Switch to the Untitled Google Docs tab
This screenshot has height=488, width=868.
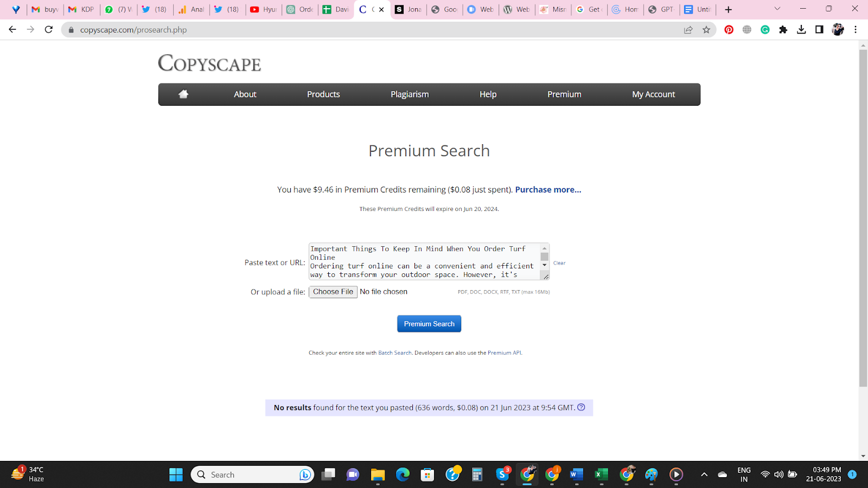click(698, 9)
